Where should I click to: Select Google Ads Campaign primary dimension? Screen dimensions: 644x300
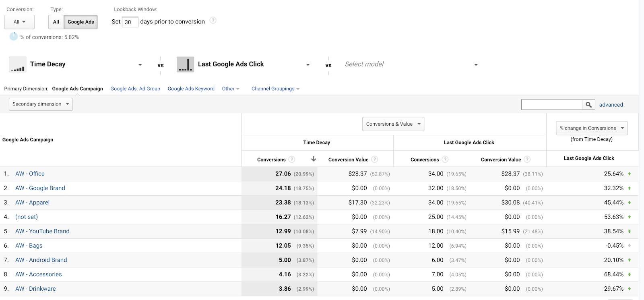point(77,89)
